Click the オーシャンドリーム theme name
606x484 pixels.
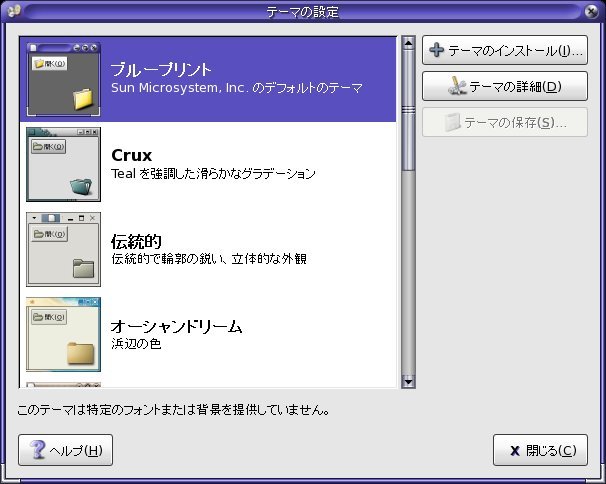176,327
